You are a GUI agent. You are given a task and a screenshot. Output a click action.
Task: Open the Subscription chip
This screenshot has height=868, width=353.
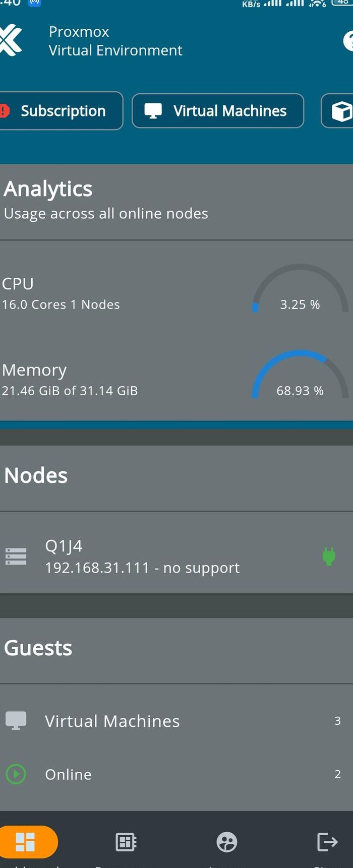61,111
